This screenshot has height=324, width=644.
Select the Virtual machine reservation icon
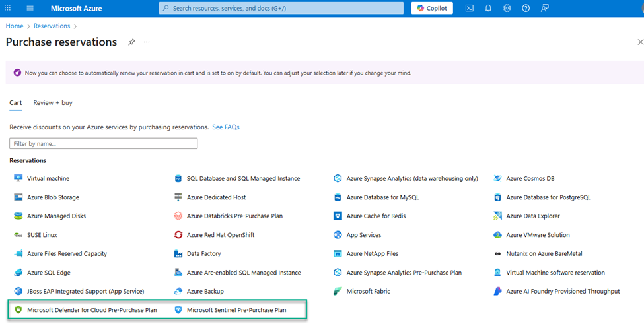coord(18,178)
